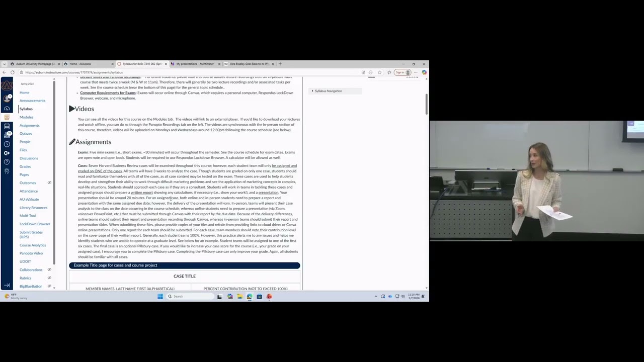Expand the Syllabus Navigation disclosure triangle

[x=312, y=91]
